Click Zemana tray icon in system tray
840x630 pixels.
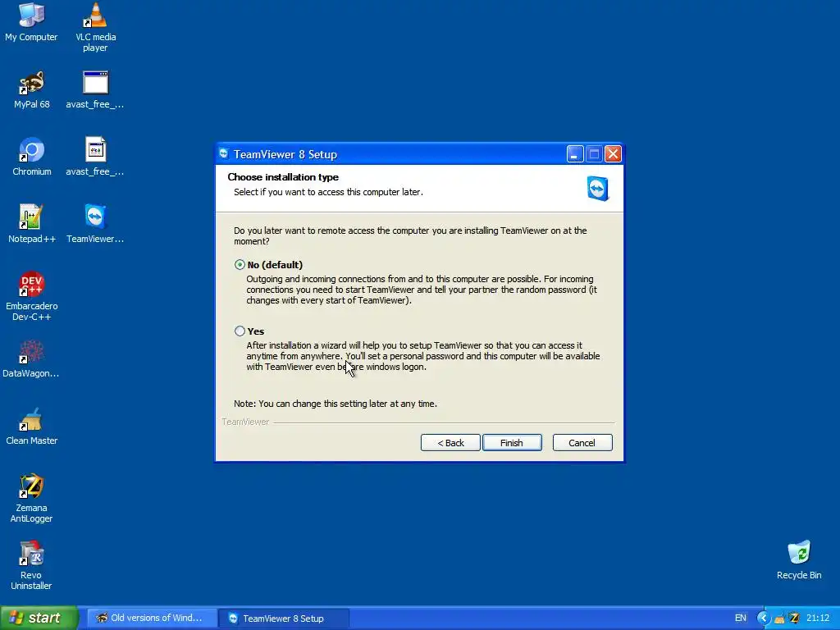(794, 619)
